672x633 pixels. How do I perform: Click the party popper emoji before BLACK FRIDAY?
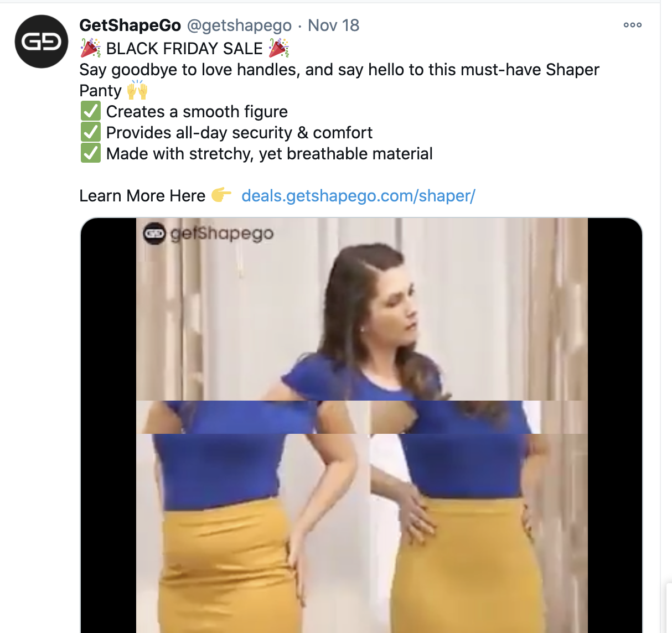point(90,49)
